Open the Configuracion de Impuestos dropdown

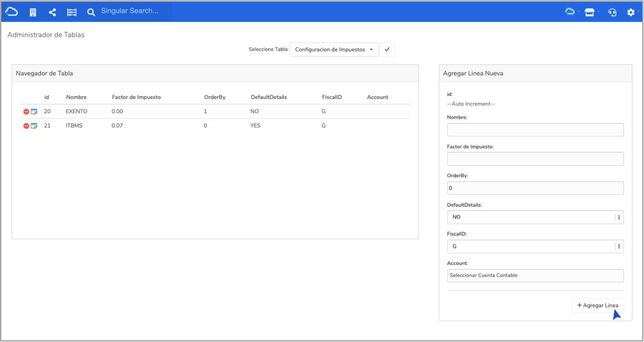point(334,50)
